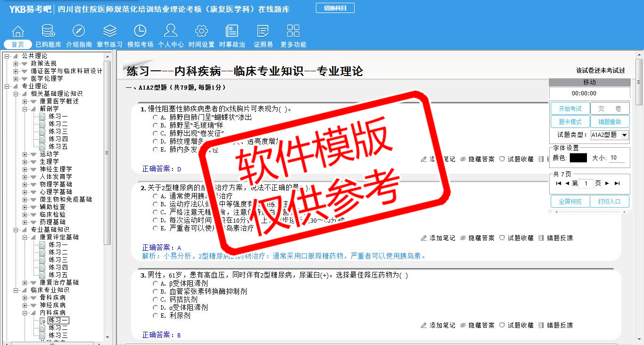Go to 个人中心 user icon

tap(171, 32)
